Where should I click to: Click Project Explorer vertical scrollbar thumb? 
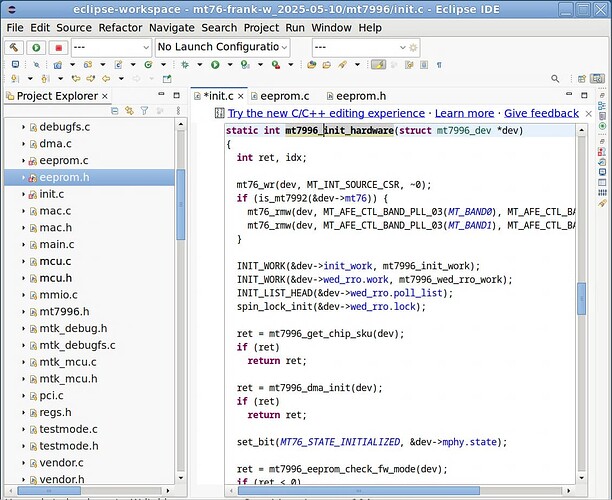tap(180, 205)
